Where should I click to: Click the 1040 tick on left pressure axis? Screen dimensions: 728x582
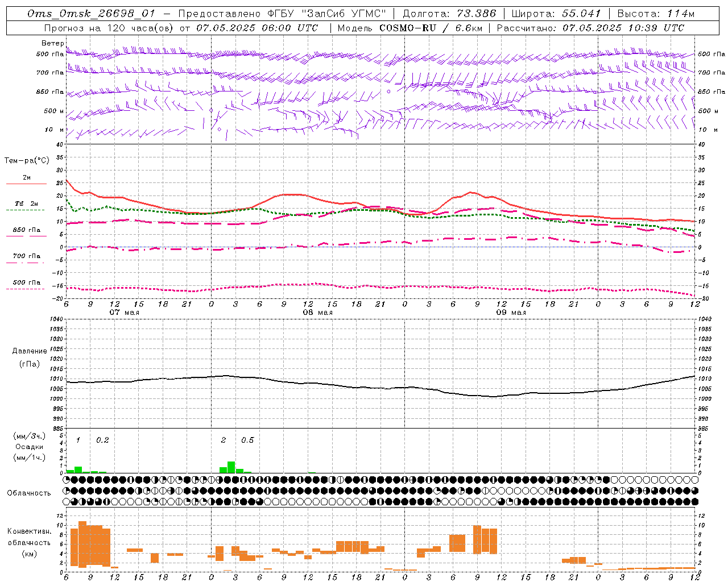57,319
